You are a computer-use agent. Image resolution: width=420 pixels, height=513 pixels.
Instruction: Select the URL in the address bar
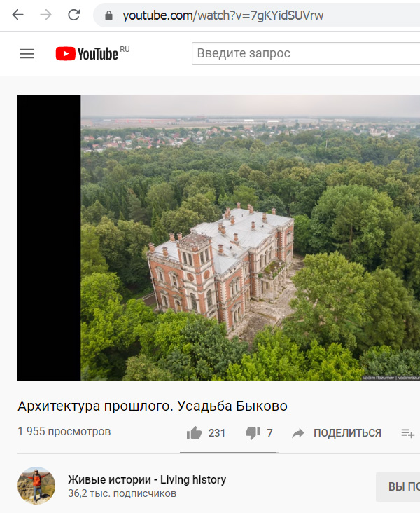coord(223,15)
